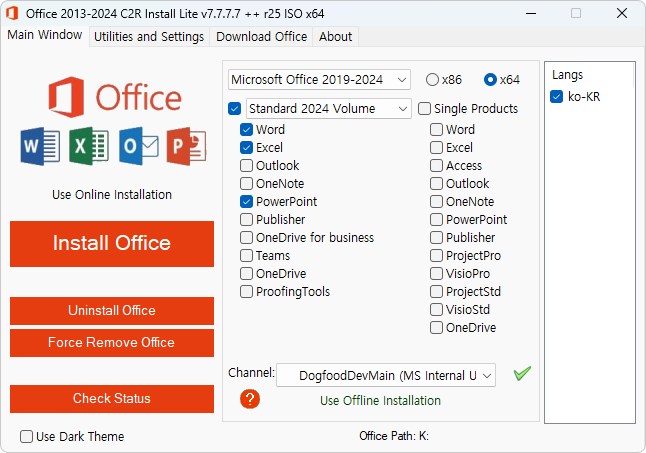
Task: Click the Office logo in title bar
Action: tap(12, 14)
